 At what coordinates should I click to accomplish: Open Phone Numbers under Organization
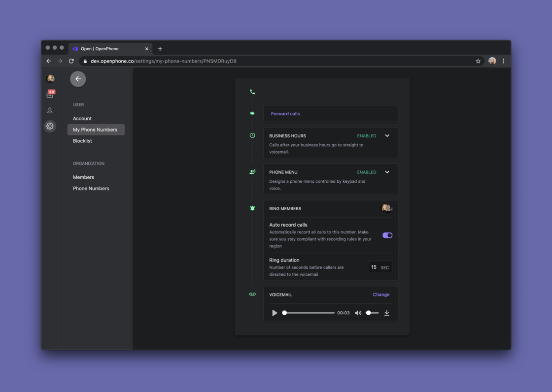pos(91,189)
